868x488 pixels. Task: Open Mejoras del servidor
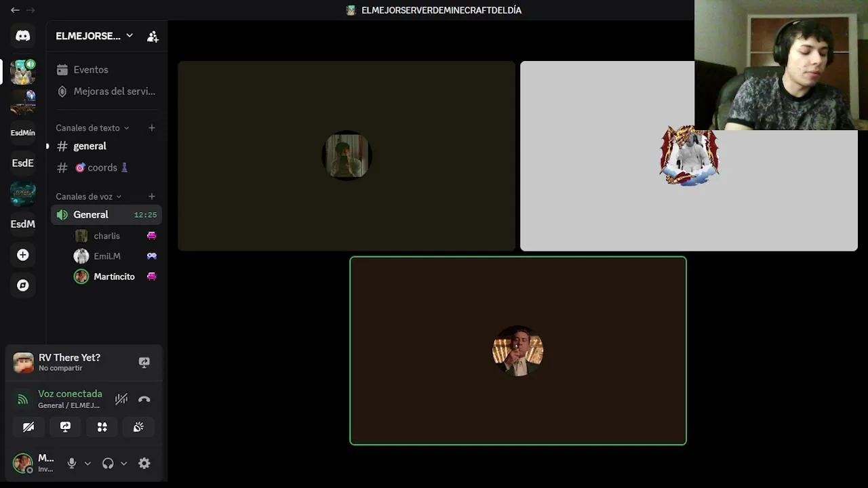pyautogui.click(x=106, y=91)
